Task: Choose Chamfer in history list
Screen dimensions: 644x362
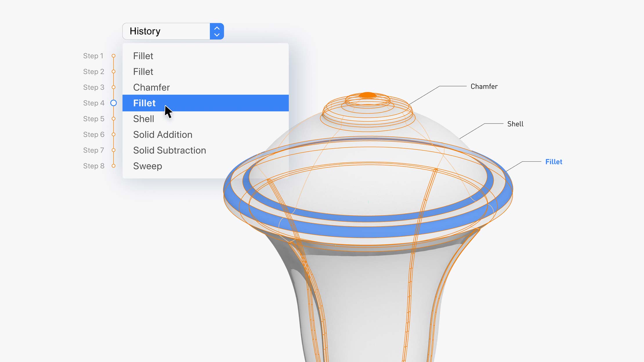Action: click(205, 87)
